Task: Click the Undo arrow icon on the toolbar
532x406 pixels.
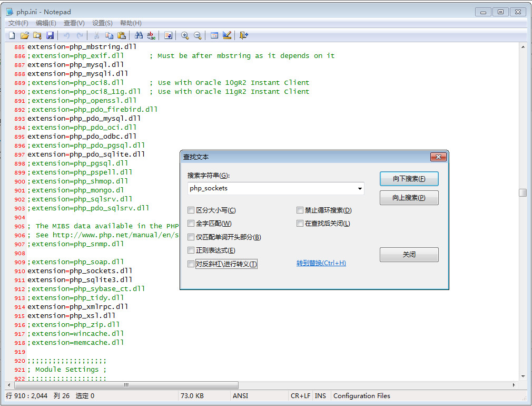Action: click(x=65, y=35)
